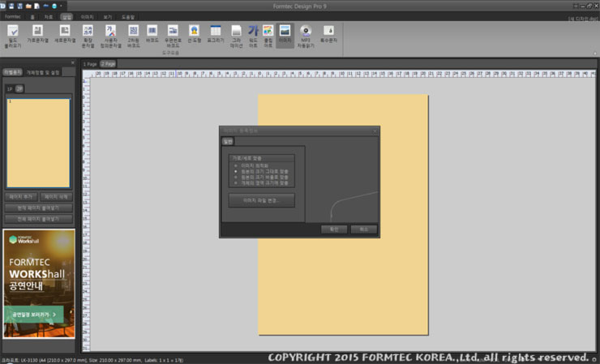Open the Formtec Workshall 공연일정 보러가기 banner link
Screen dimensions: 600x364
(34, 315)
